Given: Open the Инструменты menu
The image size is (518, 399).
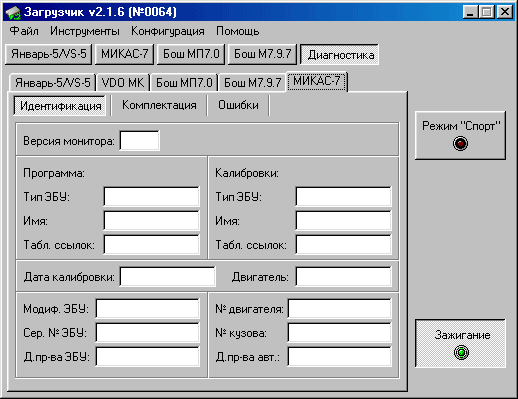Looking at the screenshot, I should (x=85, y=31).
